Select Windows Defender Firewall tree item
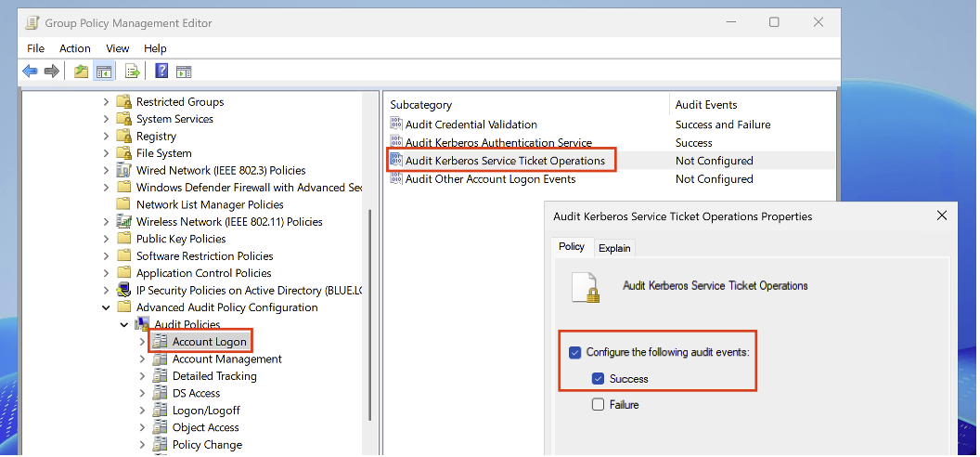980x457 pixels. coord(248,188)
